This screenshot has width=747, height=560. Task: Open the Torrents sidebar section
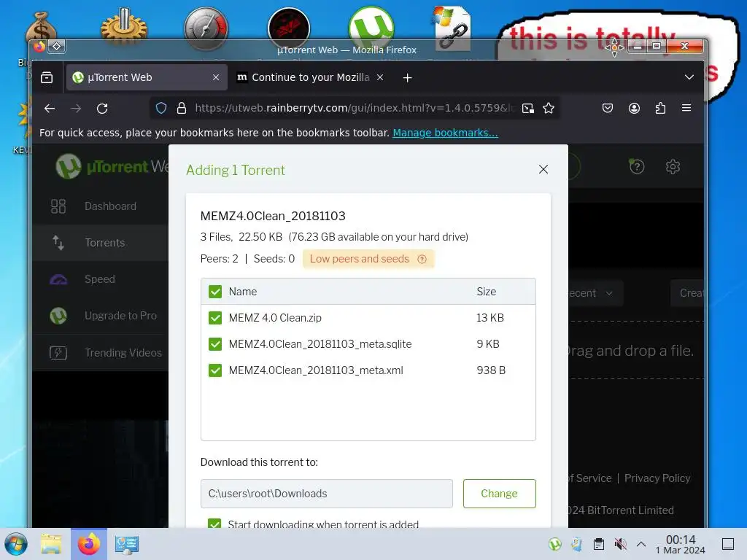[x=100, y=243]
